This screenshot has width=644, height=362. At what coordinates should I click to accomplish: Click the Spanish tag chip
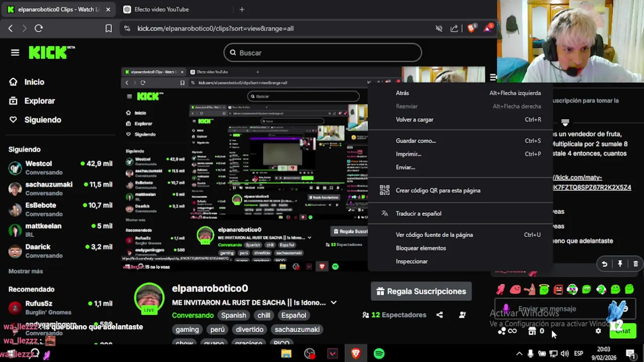233,315
